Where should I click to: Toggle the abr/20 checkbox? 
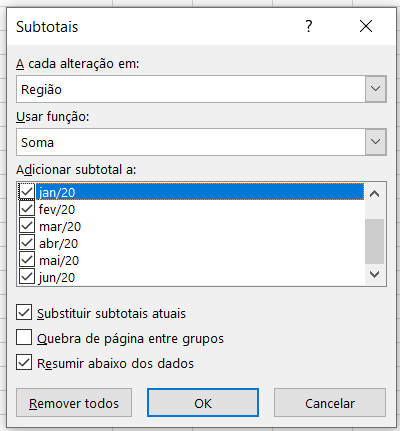[27, 243]
